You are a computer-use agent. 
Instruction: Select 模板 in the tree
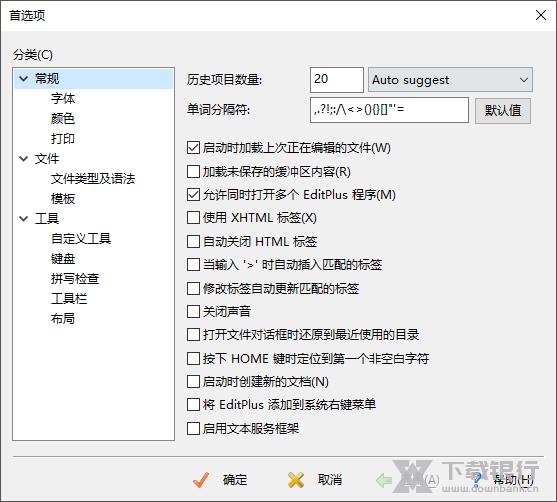pyautogui.click(x=63, y=199)
